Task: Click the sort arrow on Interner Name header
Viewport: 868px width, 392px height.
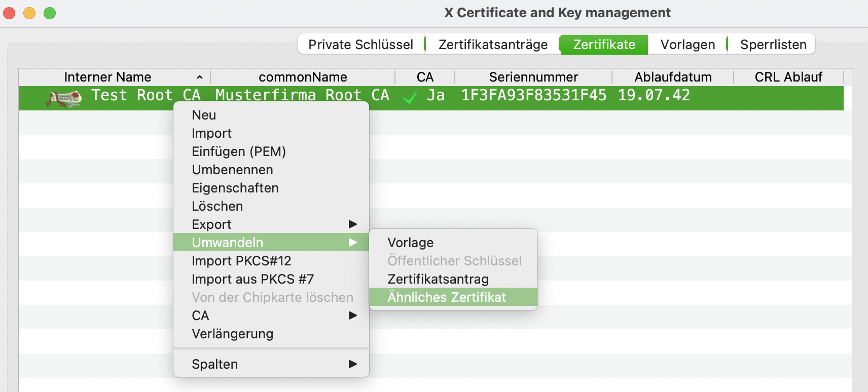Action: [x=200, y=77]
